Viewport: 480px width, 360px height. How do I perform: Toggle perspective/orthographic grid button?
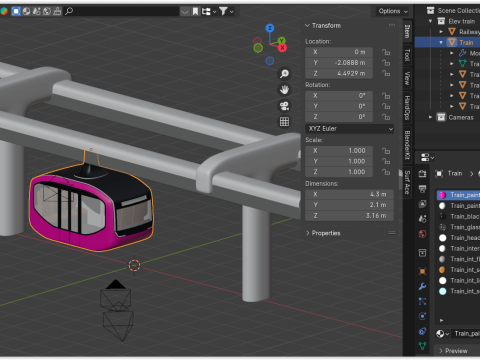coord(284,122)
